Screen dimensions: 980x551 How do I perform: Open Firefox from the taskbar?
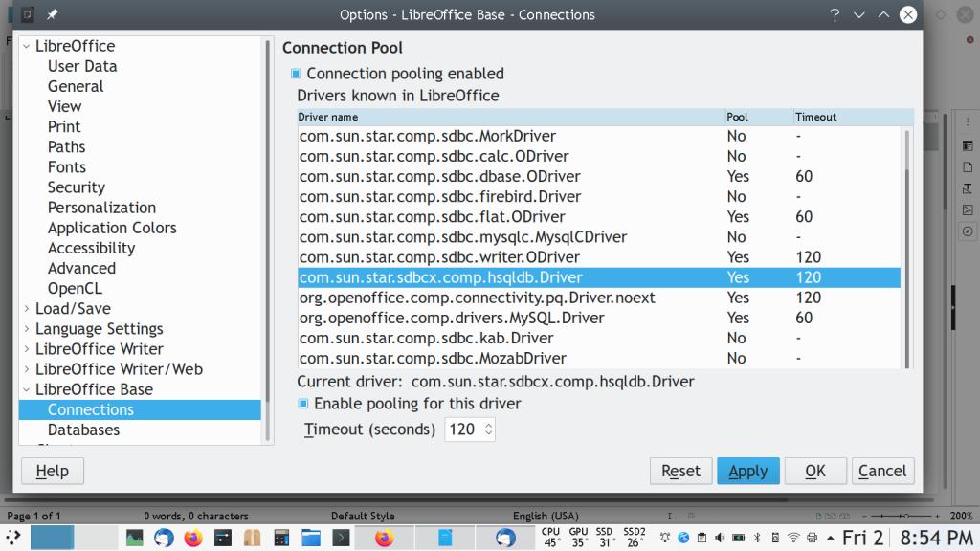pyautogui.click(x=193, y=538)
